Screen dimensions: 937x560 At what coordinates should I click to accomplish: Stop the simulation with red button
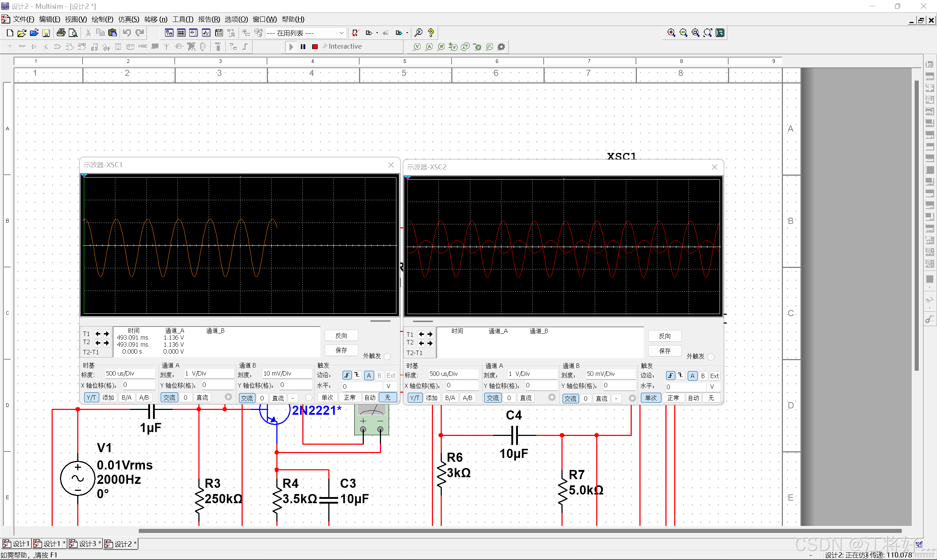pyautogui.click(x=315, y=47)
